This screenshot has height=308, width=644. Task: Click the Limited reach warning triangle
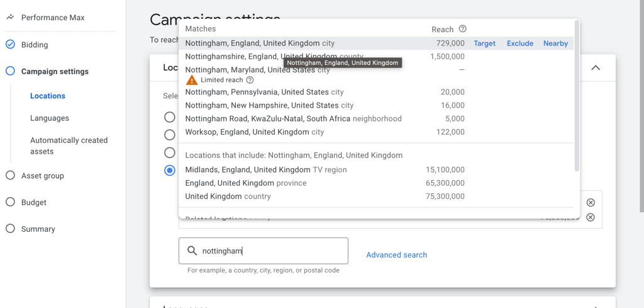pyautogui.click(x=192, y=80)
